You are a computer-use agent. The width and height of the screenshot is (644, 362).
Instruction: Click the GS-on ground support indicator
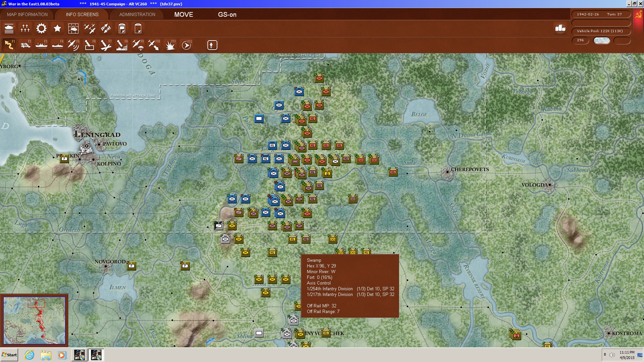[x=227, y=14]
